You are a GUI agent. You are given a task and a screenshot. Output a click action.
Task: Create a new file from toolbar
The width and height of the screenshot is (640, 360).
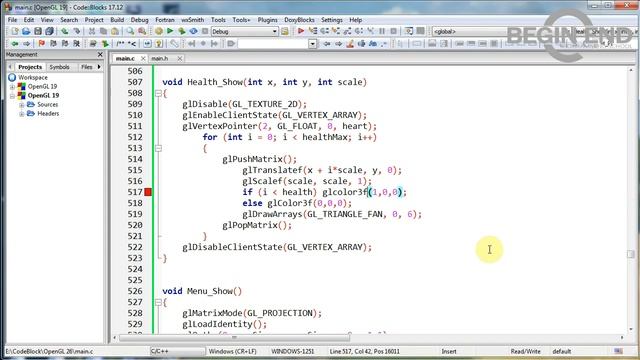click(x=15, y=31)
